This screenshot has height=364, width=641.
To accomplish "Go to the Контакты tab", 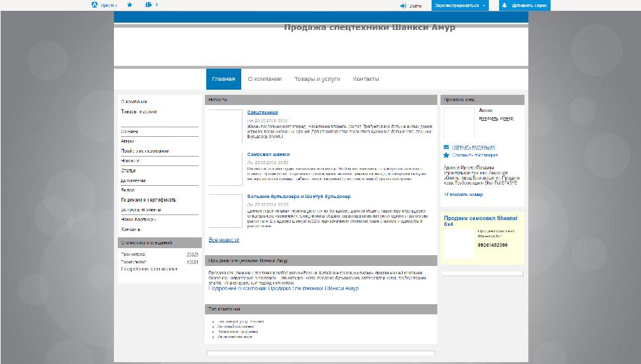I will [366, 80].
